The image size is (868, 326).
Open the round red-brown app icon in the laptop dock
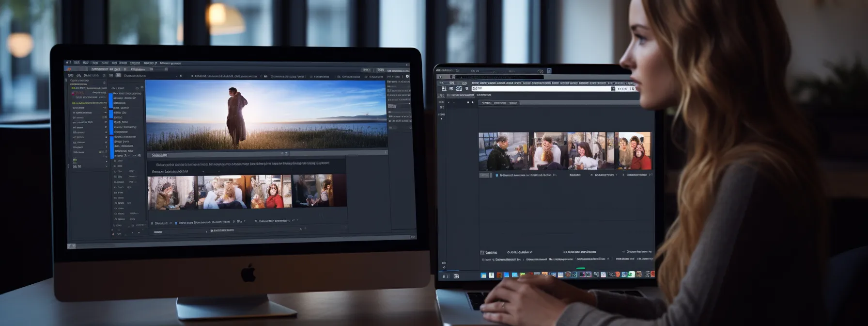pyautogui.click(x=568, y=275)
